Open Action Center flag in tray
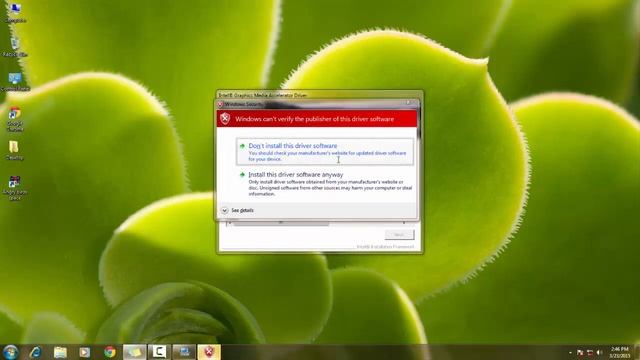 [580, 353]
